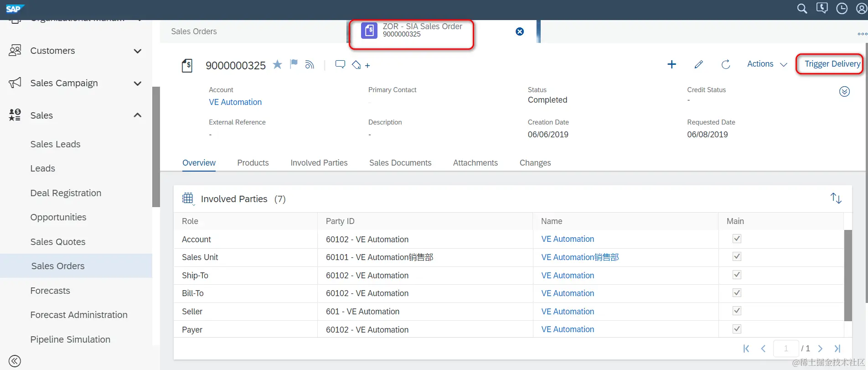Viewport: 868px width, 370px height.
Task: Click the table page number field
Action: [786, 349]
